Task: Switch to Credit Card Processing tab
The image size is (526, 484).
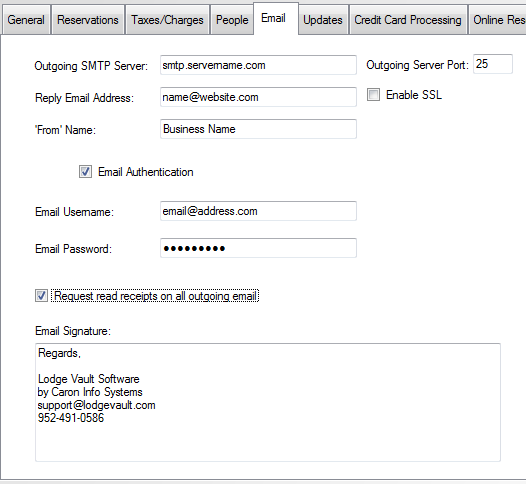Action: pyautogui.click(x=408, y=20)
